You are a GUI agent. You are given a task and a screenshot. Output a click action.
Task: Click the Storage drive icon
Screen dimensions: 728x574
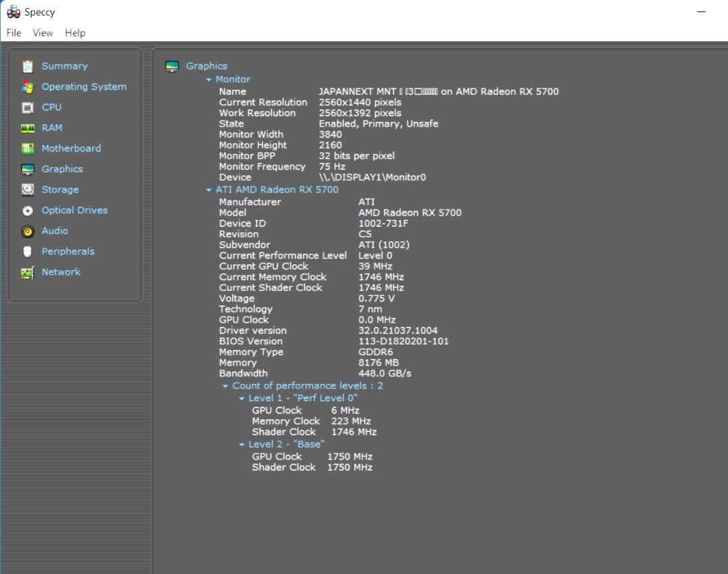[x=27, y=189]
